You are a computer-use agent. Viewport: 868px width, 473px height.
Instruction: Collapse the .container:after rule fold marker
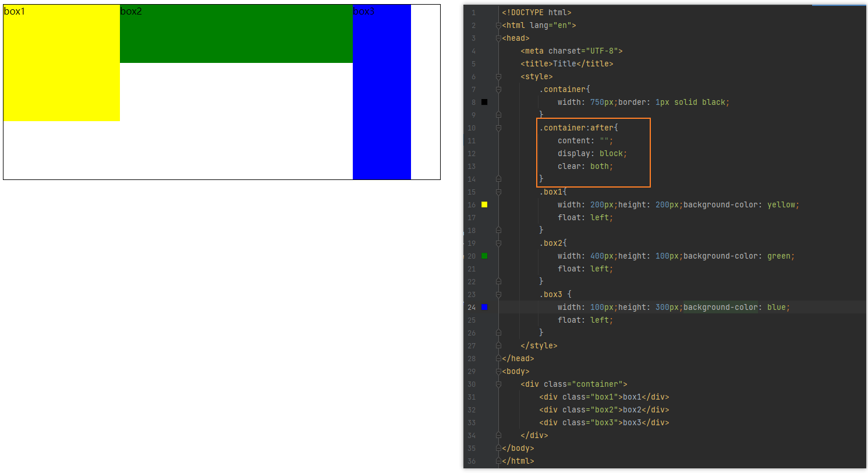tap(498, 128)
